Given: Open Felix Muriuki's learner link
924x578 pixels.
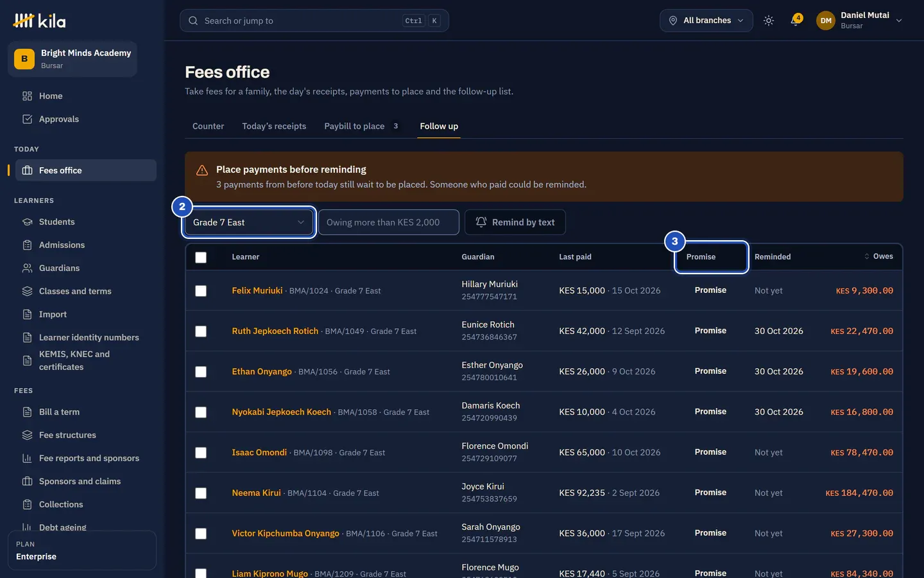Looking at the screenshot, I should 257,290.
